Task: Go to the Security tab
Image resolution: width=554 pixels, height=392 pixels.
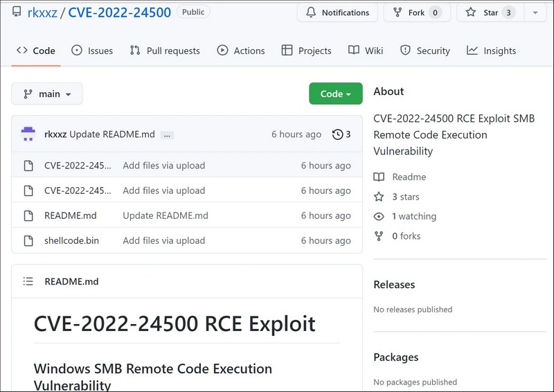Action: pos(425,51)
